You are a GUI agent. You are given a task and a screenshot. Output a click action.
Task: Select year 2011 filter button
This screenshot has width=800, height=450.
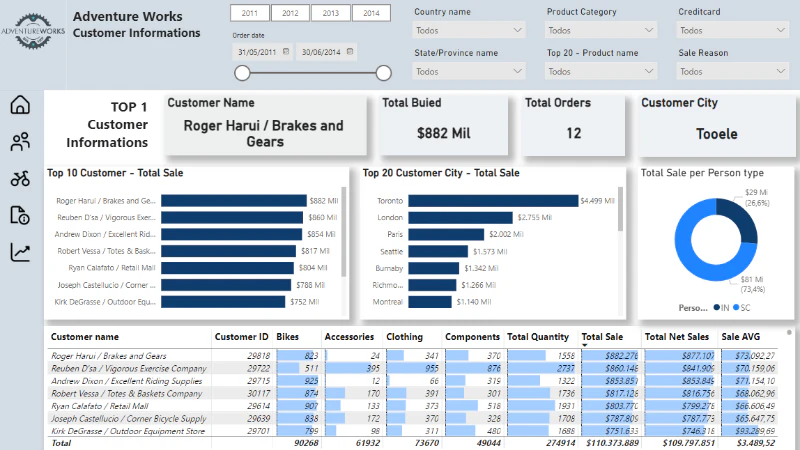[x=249, y=13]
